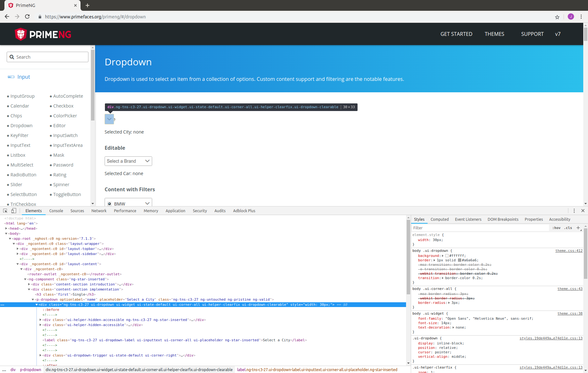Open the GET STARTED menu item

click(x=456, y=34)
